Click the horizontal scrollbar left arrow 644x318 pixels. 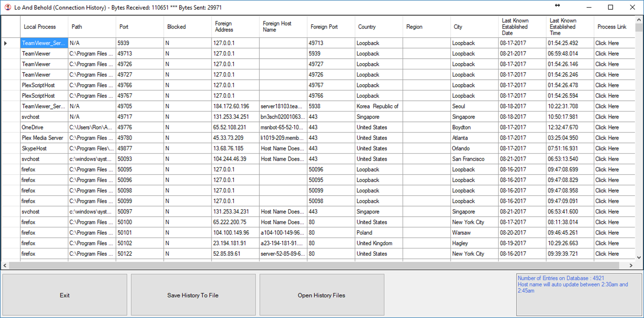pyautogui.click(x=4, y=266)
